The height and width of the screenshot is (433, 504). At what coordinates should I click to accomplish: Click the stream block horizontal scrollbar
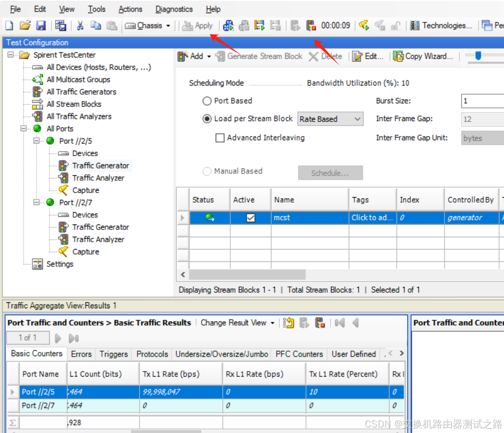(x=247, y=275)
